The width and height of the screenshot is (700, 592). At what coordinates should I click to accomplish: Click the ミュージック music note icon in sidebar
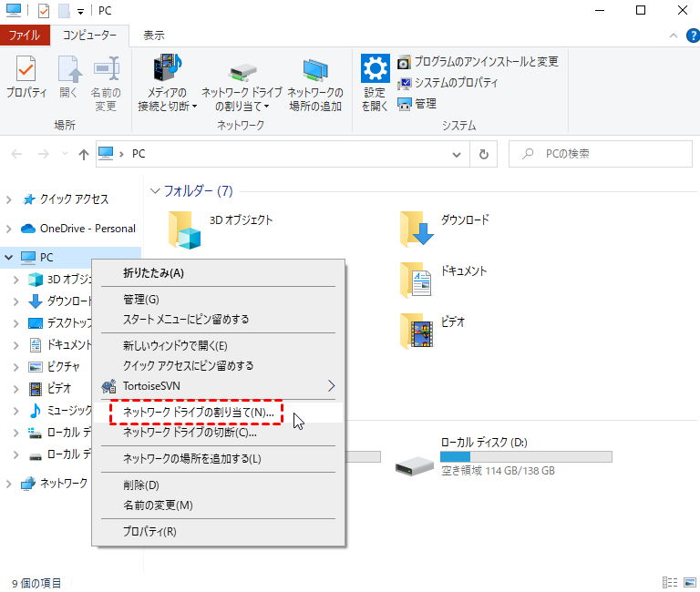[x=36, y=411]
